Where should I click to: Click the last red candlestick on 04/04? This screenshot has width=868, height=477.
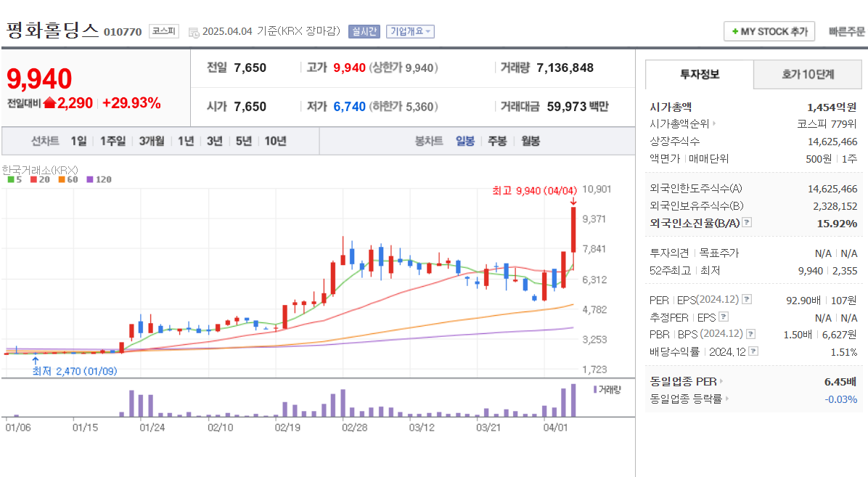(x=573, y=230)
